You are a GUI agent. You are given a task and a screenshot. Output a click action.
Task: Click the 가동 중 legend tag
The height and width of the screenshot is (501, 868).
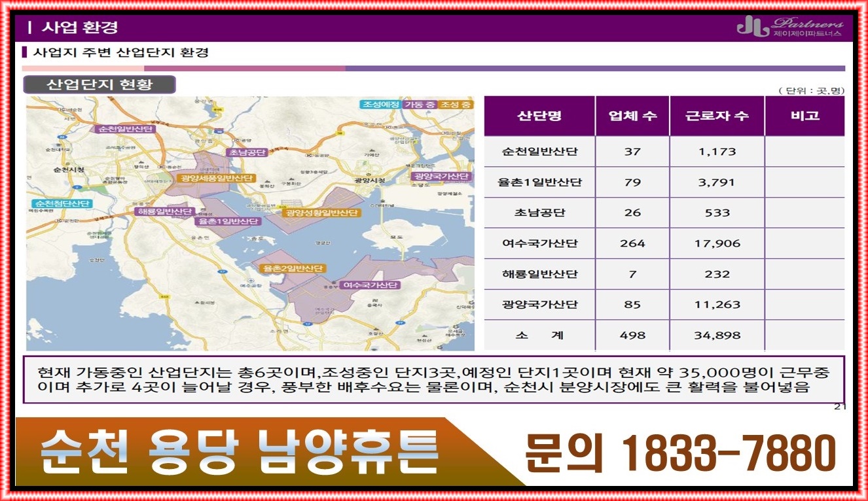419,105
